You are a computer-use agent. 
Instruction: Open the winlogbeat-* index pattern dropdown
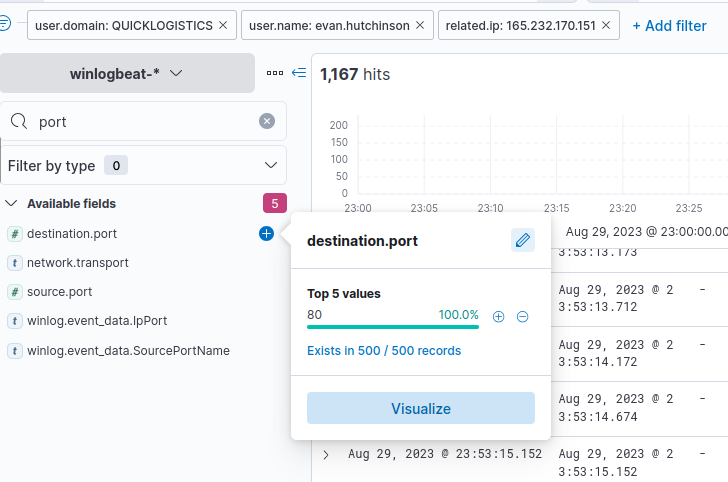point(127,73)
